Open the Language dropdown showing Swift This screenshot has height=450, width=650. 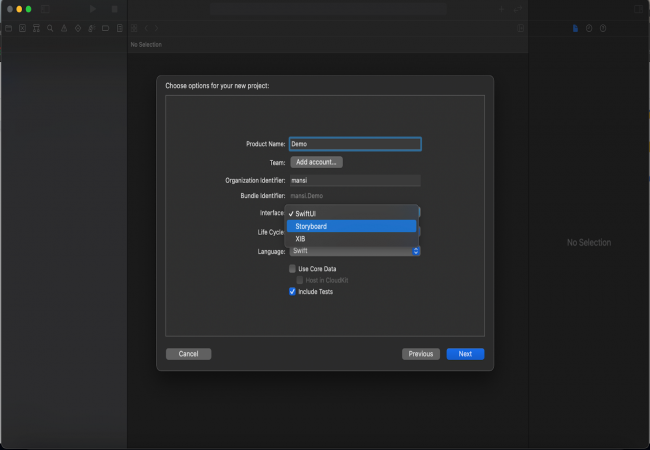355,251
